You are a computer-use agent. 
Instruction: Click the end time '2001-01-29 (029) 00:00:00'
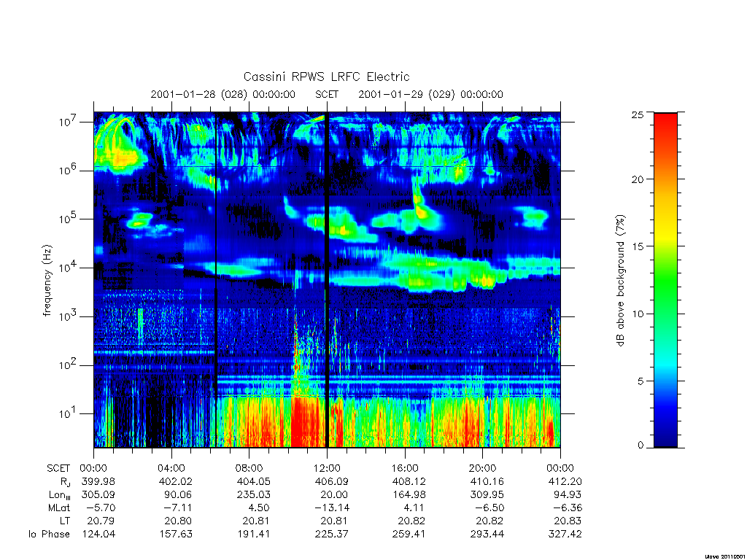[x=430, y=94]
